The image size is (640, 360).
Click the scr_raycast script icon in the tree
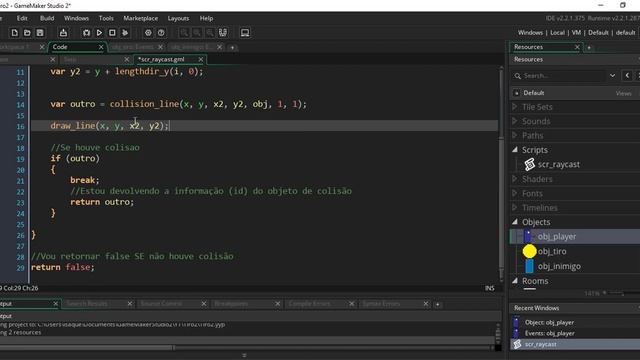coord(529,164)
